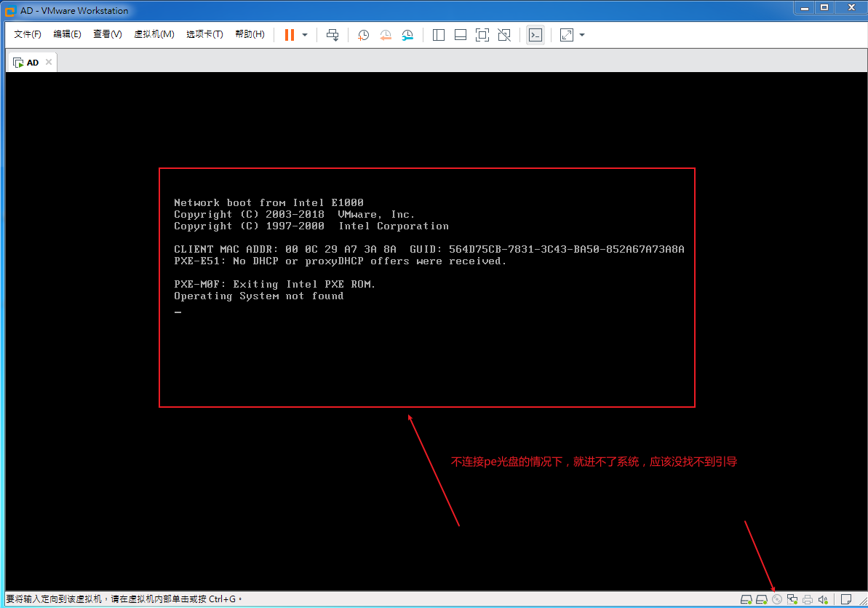Screen dimensions: 868x608
Task: Open the snapshot manager
Action: 407,35
